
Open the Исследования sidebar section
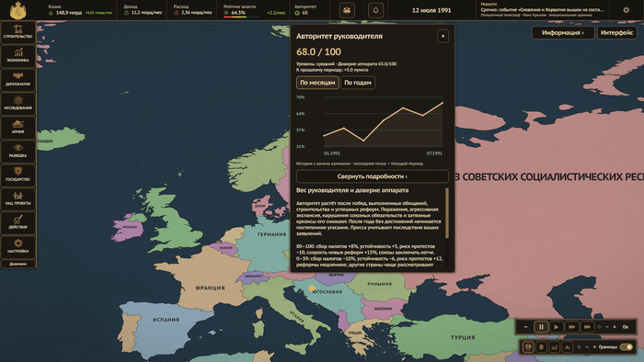click(x=17, y=103)
